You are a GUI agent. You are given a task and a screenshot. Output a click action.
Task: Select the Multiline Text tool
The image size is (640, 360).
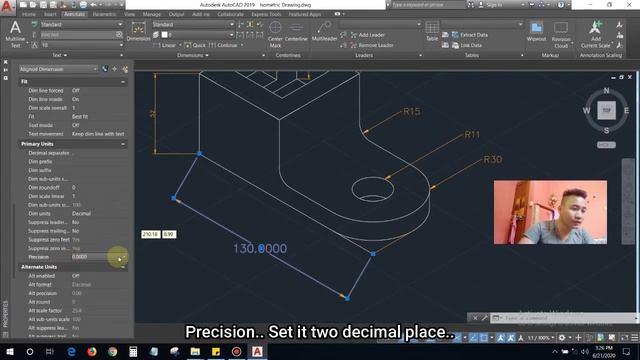[15, 34]
